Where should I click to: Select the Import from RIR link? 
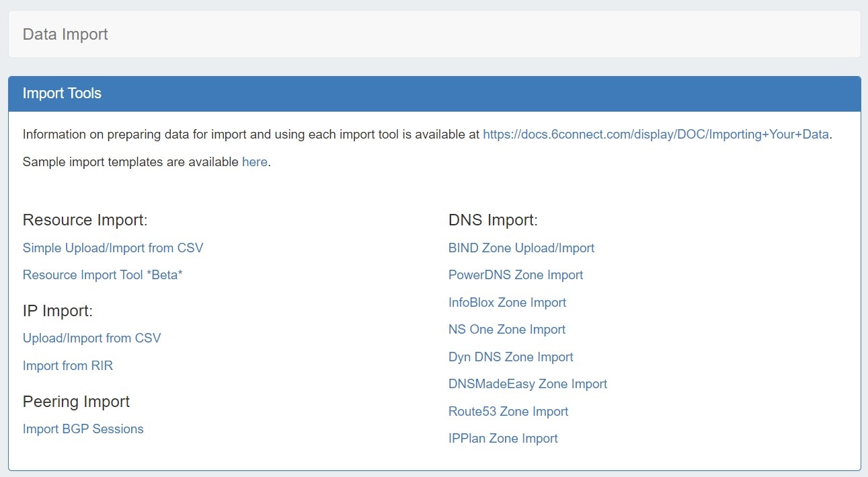(68, 365)
